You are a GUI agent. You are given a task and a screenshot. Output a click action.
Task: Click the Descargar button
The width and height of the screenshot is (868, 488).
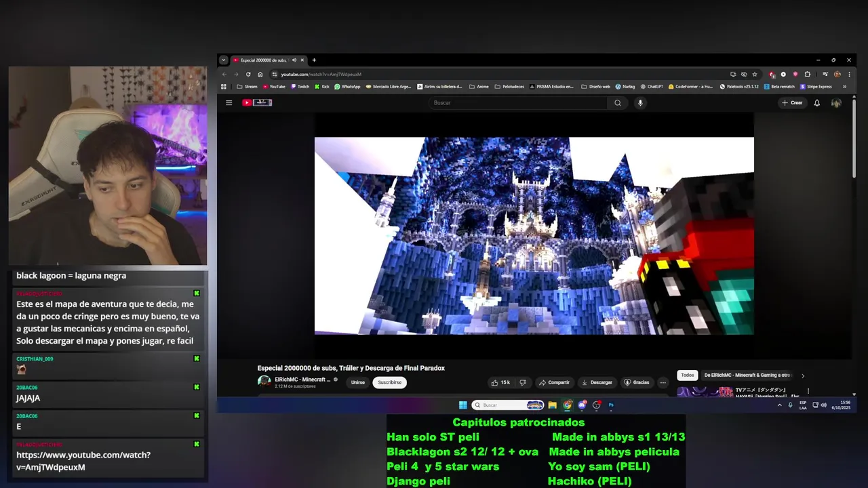pyautogui.click(x=597, y=382)
